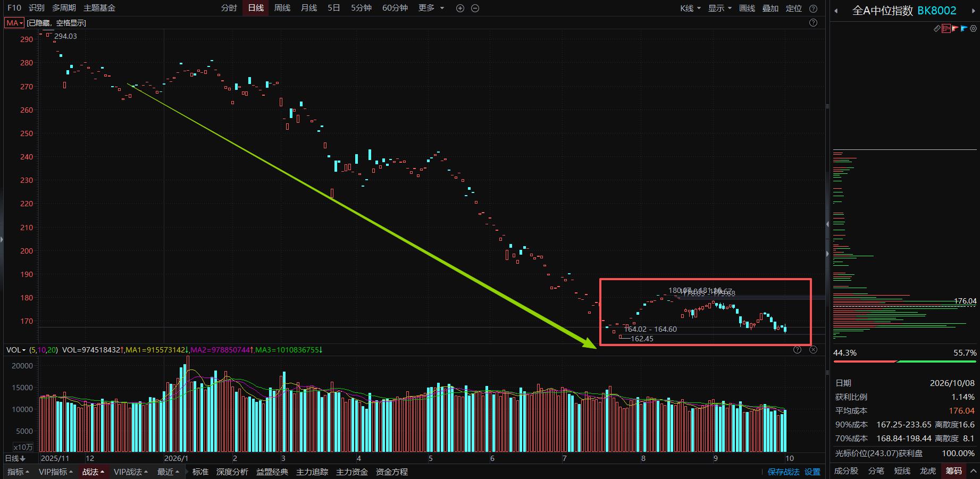The height and width of the screenshot is (479, 980).
Task: Select the ruler measure icon in chip panel
Action: [937, 29]
